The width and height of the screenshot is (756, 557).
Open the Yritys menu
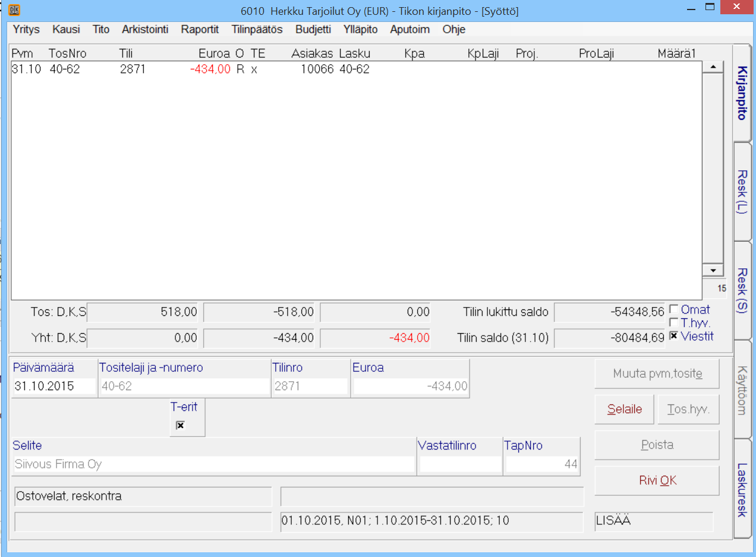coord(26,29)
